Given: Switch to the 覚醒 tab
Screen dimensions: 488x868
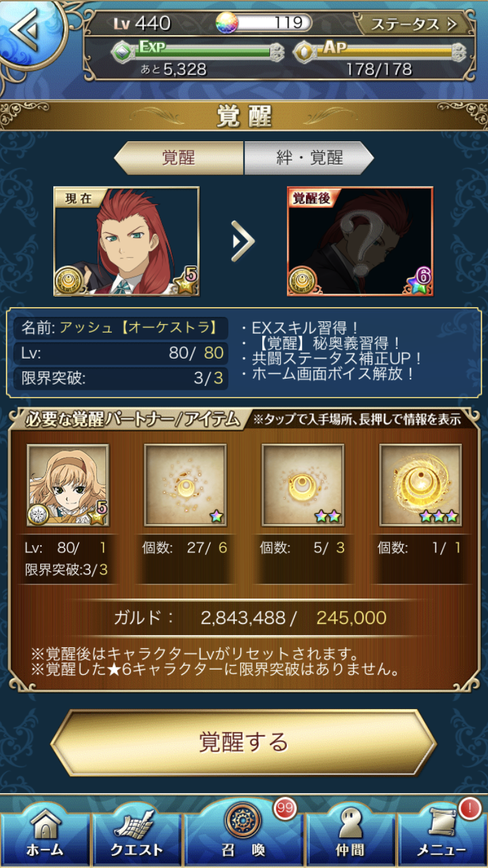Looking at the screenshot, I should (179, 158).
